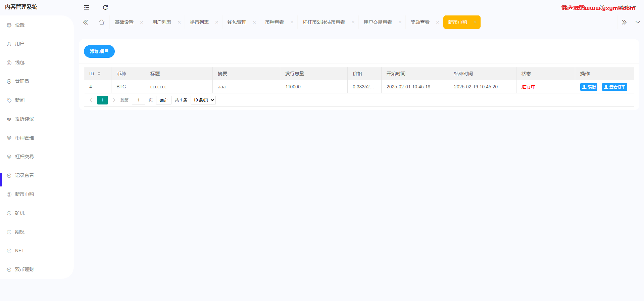Screen dimensions: 644x301
Task: Open 新闻 sidebar menu
Action: (x=20, y=100)
